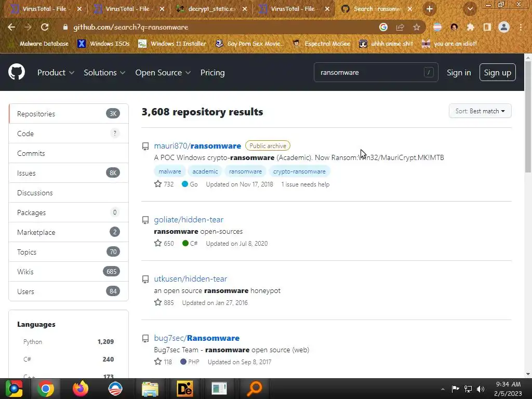Click the share page icon in address bar
Viewport: 532px width, 399px height.
click(400, 27)
